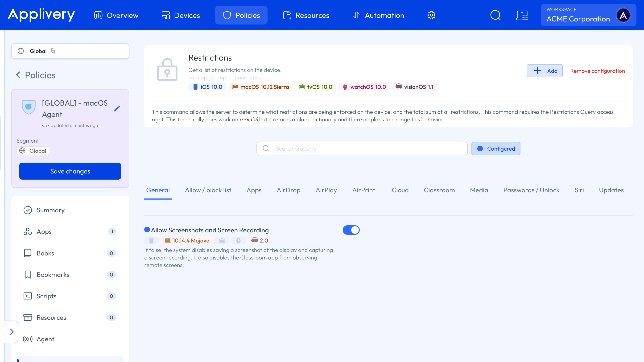Viewport: 644px width, 362px height.
Task: Open Bookmarks in the policy sidebar
Action: (x=70, y=275)
